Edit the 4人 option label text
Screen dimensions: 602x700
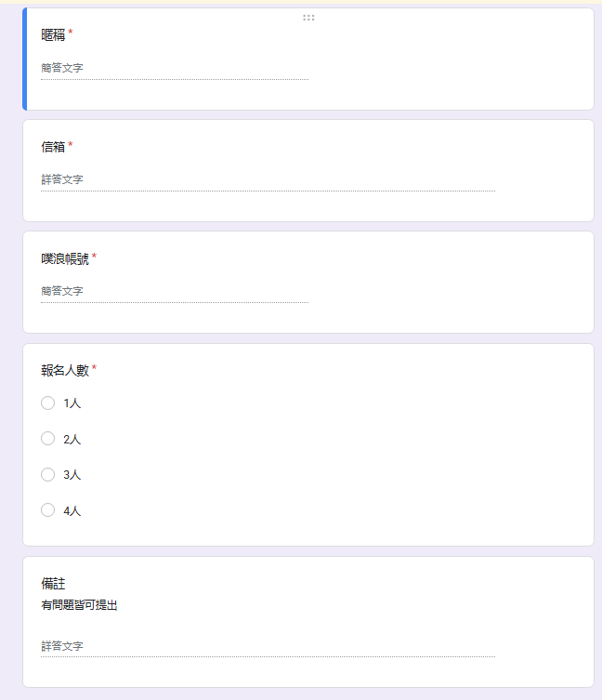(x=72, y=510)
